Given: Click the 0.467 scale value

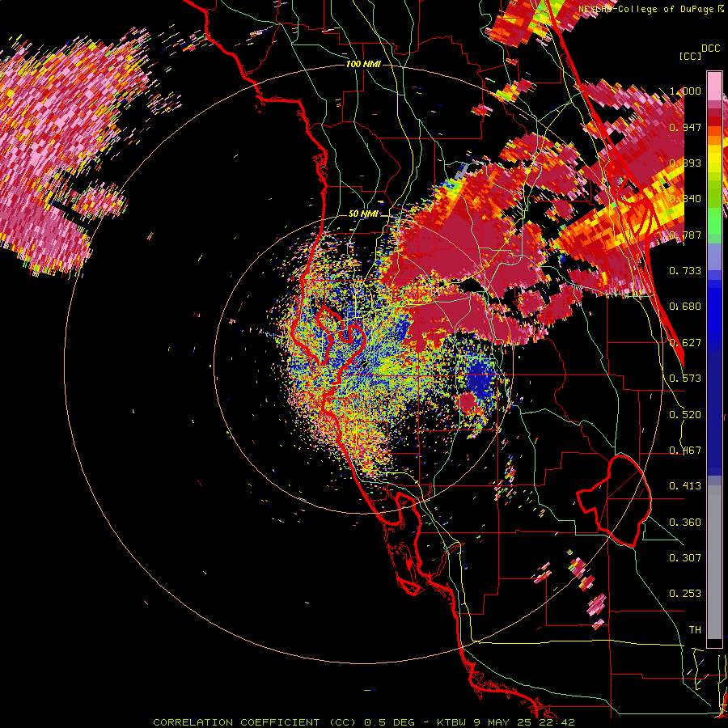Looking at the screenshot, I should [685, 451].
